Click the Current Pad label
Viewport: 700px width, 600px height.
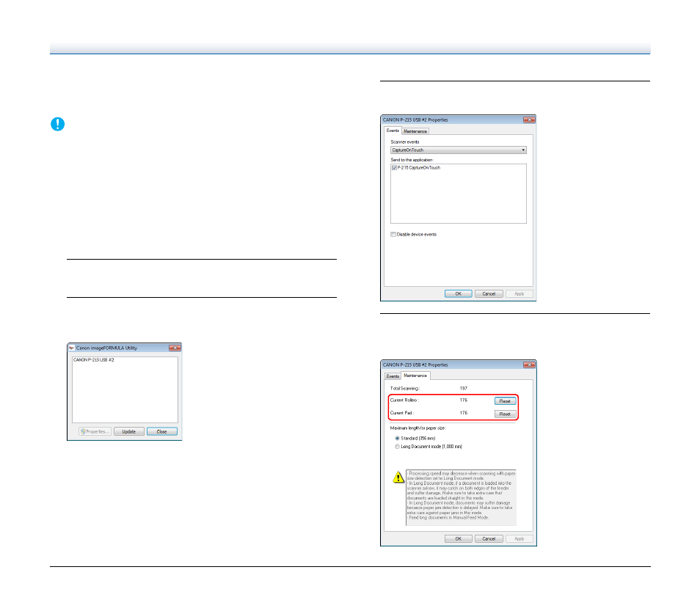(402, 413)
